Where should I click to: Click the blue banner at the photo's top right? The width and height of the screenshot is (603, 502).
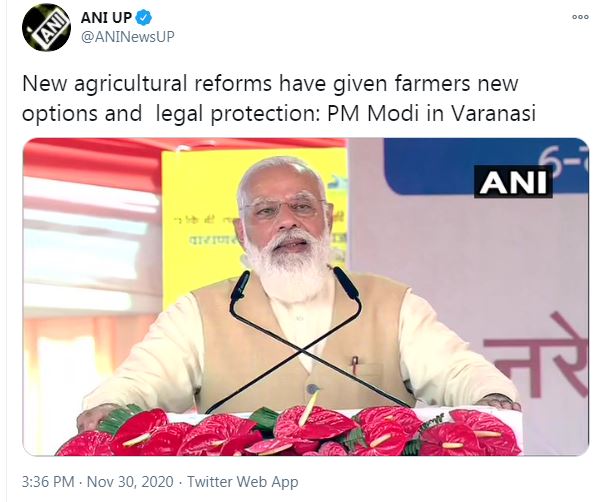[486, 166]
